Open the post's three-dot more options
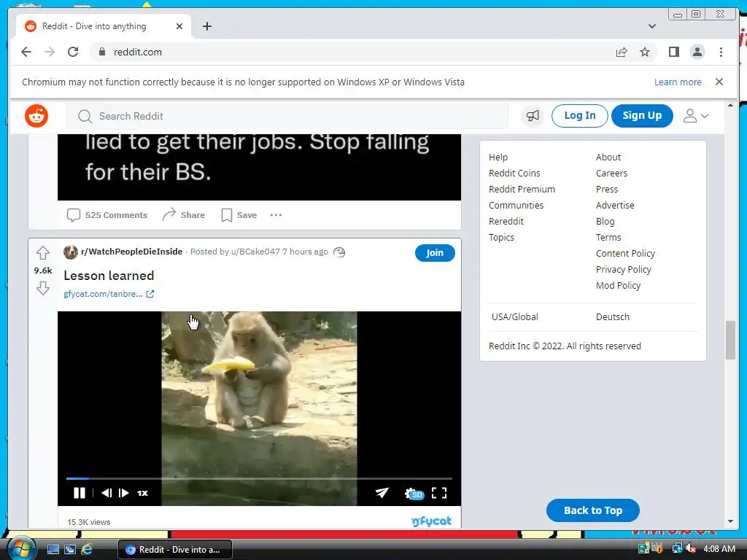 pos(276,215)
